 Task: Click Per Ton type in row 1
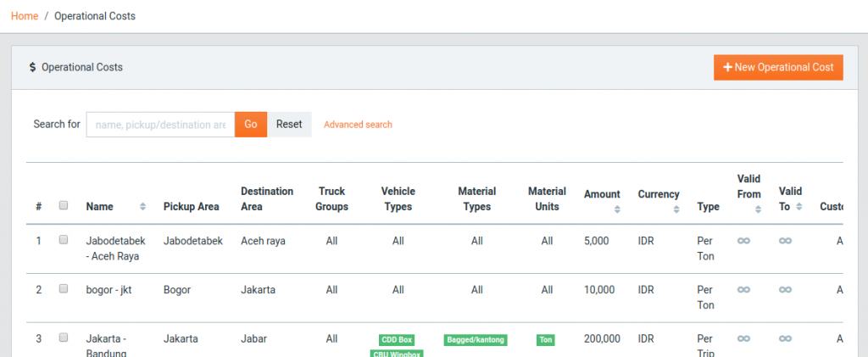pos(705,248)
